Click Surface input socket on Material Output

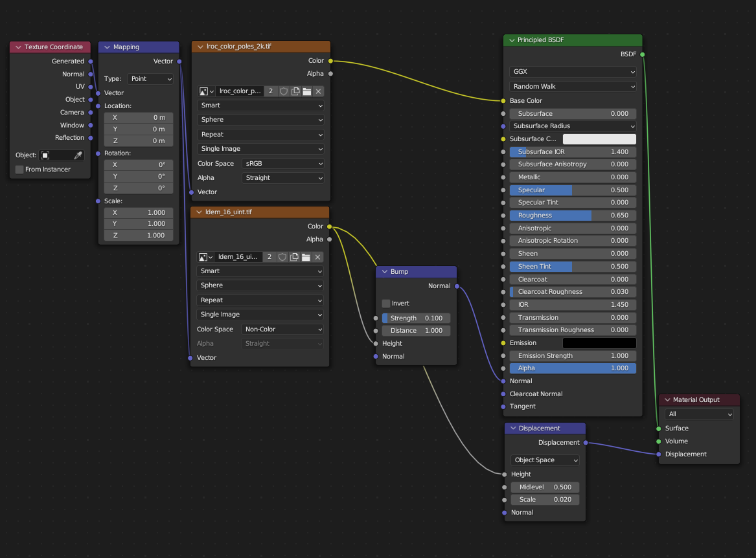click(659, 429)
